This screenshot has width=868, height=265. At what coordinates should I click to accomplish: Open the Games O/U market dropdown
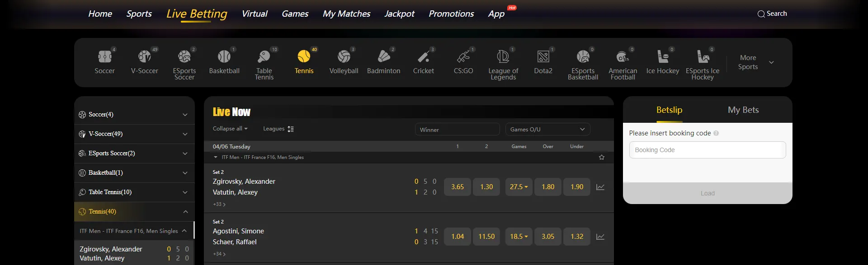click(547, 130)
